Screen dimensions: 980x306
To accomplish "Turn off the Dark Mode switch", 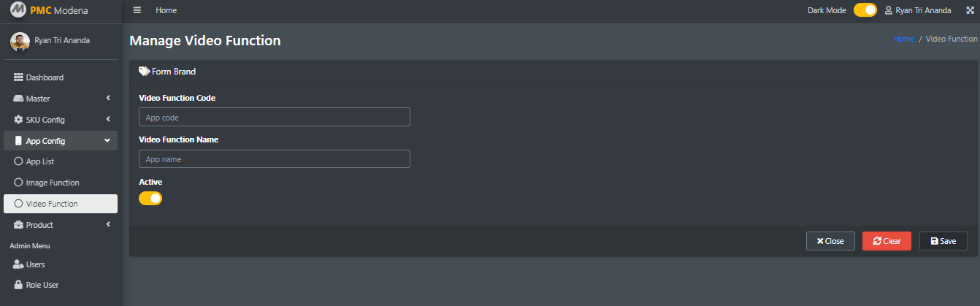I will (x=865, y=10).
